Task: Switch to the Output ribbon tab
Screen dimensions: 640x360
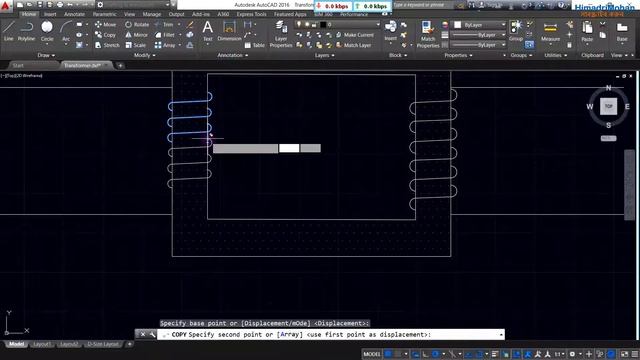Action: pos(176,14)
